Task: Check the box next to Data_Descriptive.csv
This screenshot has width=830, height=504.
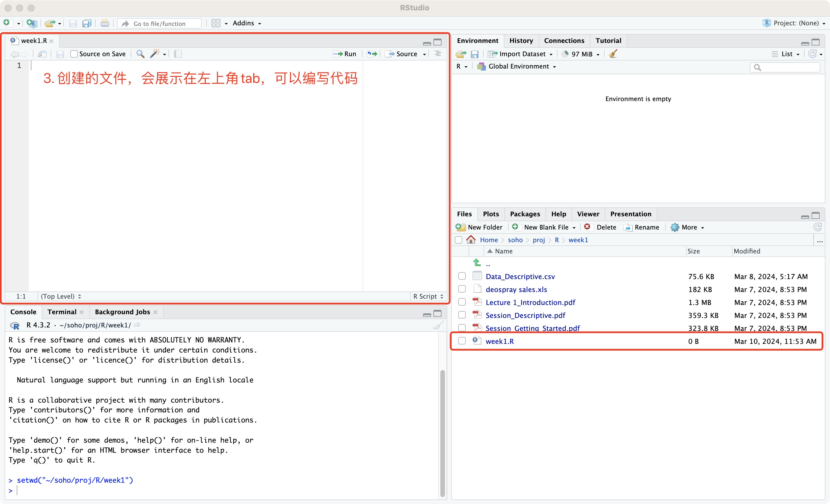Action: [462, 276]
